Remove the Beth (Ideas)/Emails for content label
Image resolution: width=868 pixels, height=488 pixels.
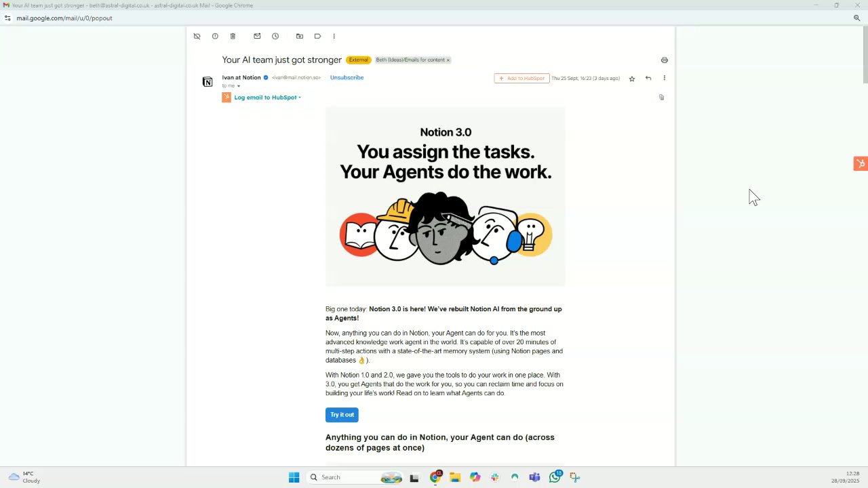pyautogui.click(x=448, y=60)
